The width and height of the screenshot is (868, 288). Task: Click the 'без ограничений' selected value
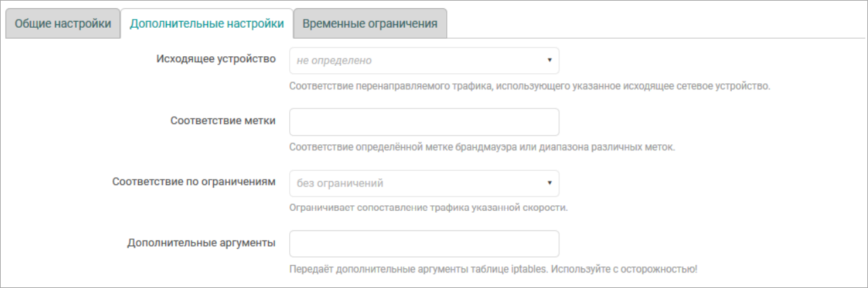tap(340, 183)
